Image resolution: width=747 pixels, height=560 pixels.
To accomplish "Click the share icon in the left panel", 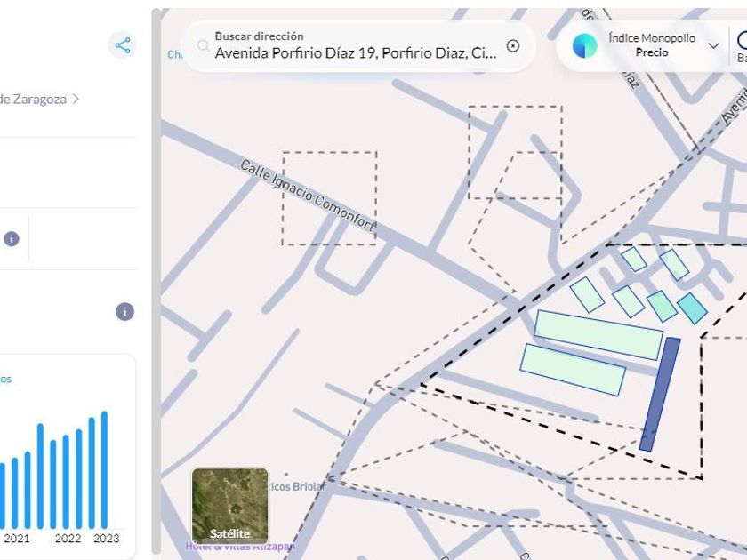I will (x=122, y=45).
